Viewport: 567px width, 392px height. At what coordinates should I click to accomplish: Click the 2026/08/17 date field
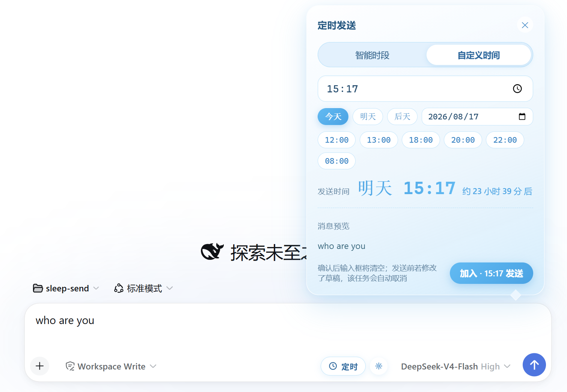click(477, 116)
